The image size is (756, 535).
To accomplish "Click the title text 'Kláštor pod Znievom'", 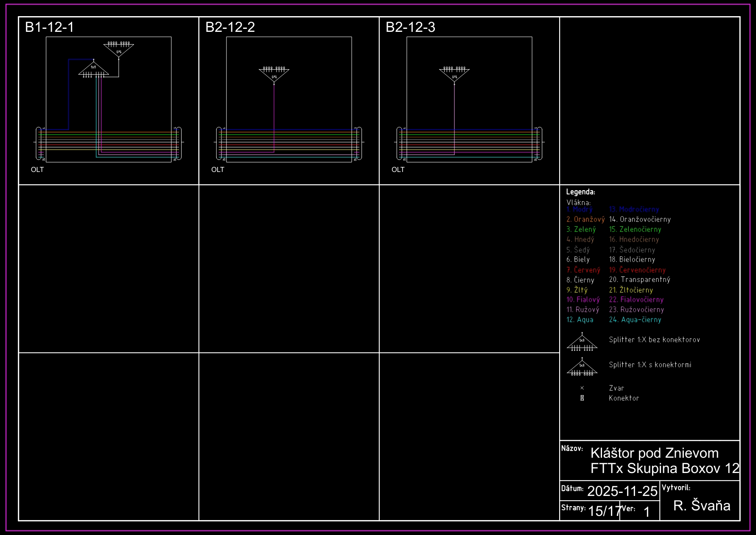I will 655,453.
